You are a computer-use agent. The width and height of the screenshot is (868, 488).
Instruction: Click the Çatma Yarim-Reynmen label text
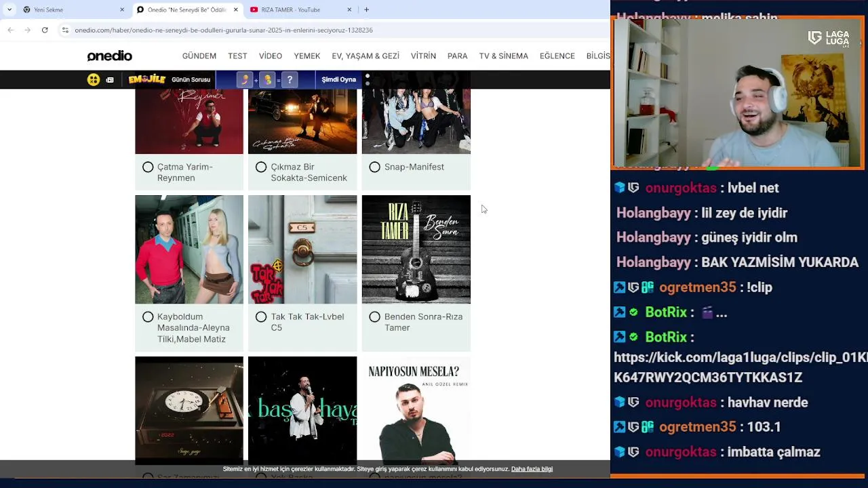click(x=185, y=172)
